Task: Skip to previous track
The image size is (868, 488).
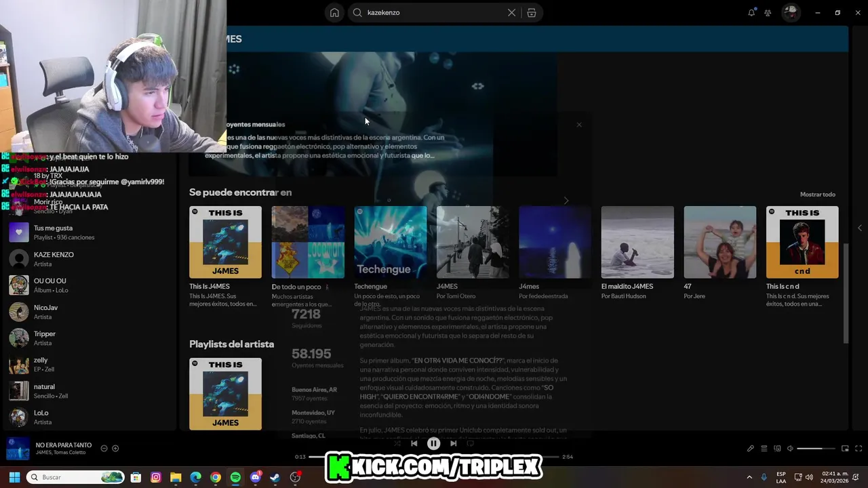Action: pyautogui.click(x=414, y=443)
